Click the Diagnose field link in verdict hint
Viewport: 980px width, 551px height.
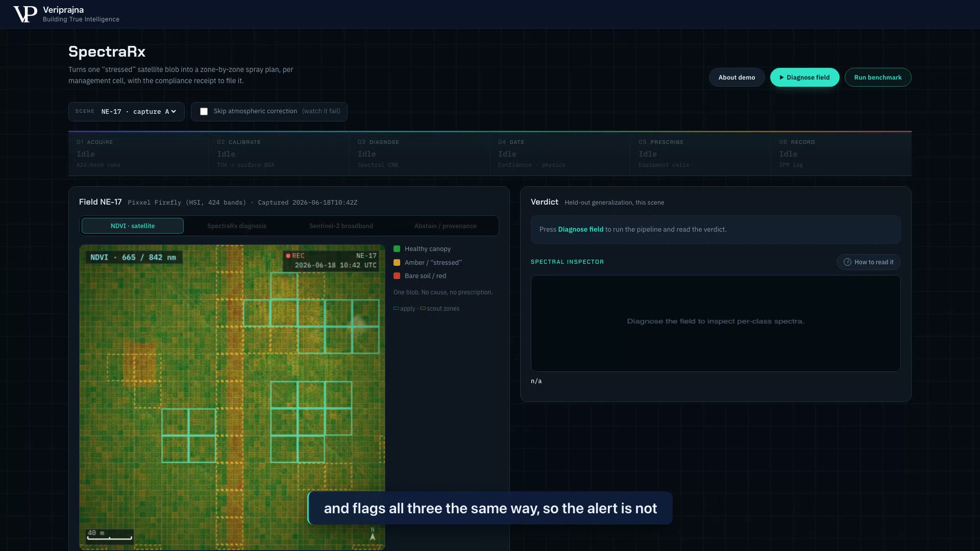pyautogui.click(x=580, y=230)
